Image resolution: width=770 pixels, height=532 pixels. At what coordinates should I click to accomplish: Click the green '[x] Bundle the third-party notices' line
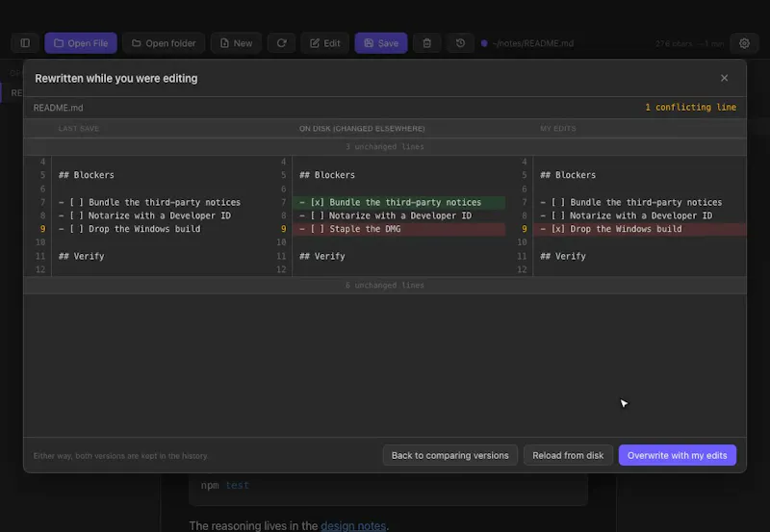click(398, 202)
